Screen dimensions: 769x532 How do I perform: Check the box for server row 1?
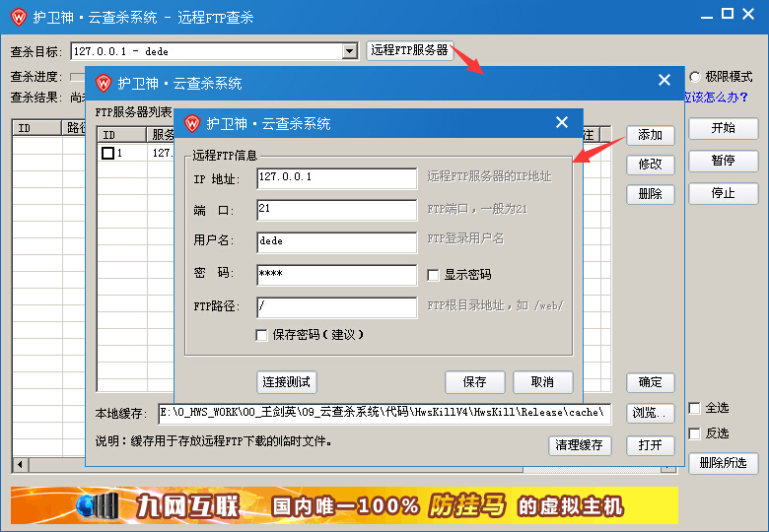(x=107, y=154)
